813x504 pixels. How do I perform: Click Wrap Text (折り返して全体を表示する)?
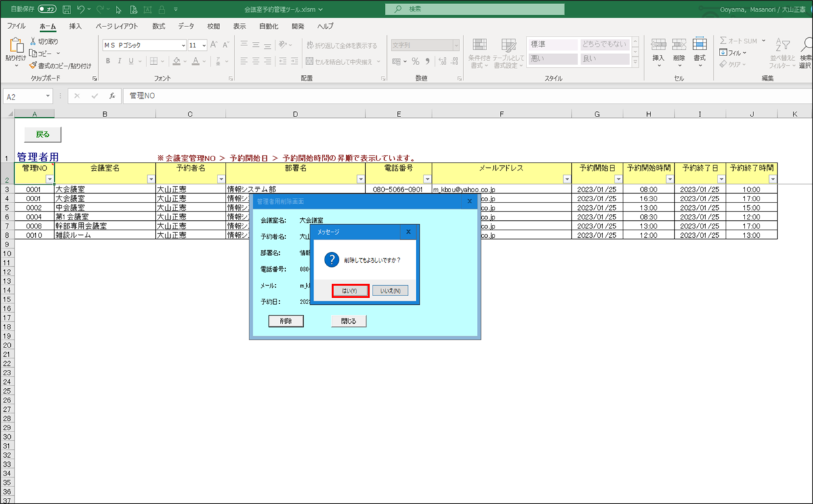[x=341, y=45]
